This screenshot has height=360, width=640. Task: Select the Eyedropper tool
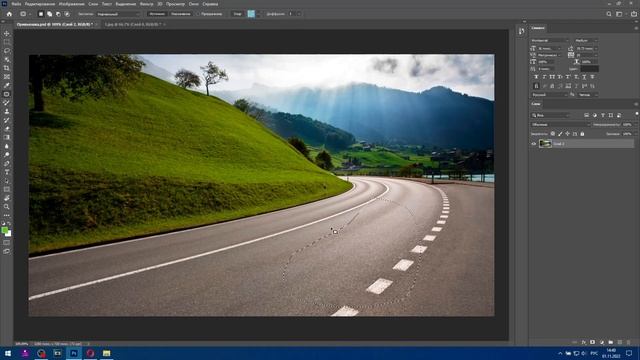click(7, 85)
